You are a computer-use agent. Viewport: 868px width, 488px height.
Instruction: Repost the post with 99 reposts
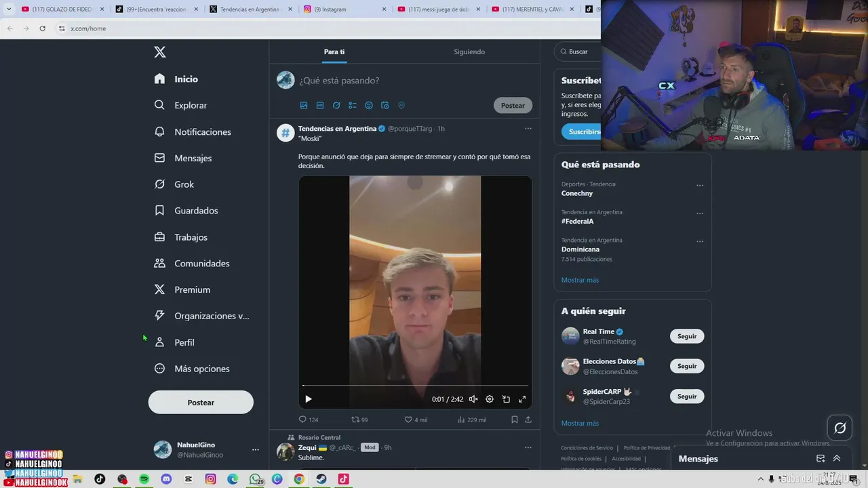point(359,420)
